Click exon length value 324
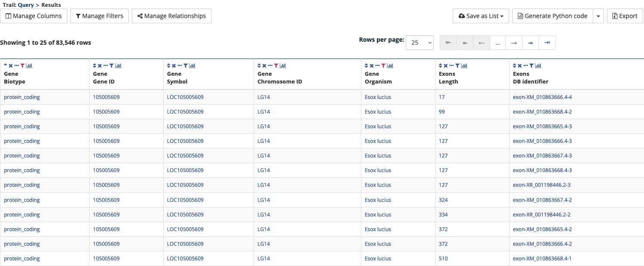This screenshot has height=266, width=644. pyautogui.click(x=443, y=200)
